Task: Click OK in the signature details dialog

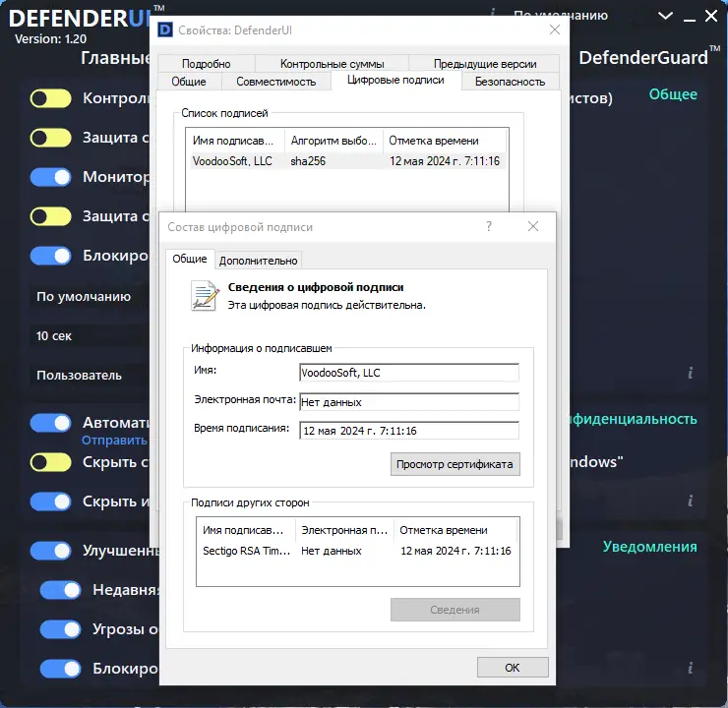Action: (x=513, y=668)
